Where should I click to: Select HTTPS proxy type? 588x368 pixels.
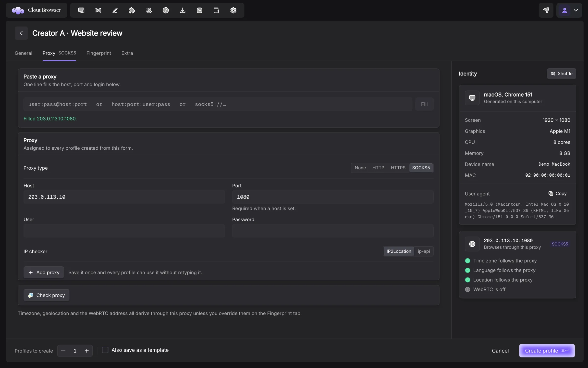pyautogui.click(x=398, y=168)
